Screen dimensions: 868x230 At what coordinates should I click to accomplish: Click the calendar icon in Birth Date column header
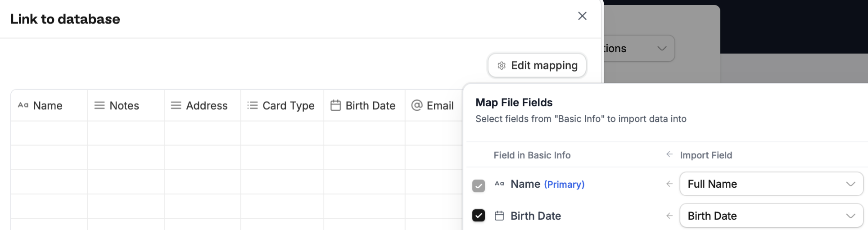click(335, 105)
